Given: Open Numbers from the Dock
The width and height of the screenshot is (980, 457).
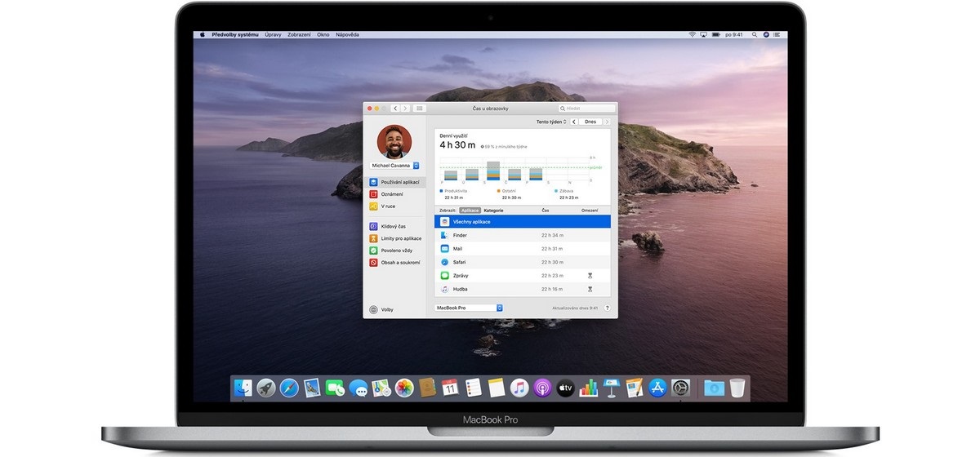Looking at the screenshot, I should pos(589,388).
